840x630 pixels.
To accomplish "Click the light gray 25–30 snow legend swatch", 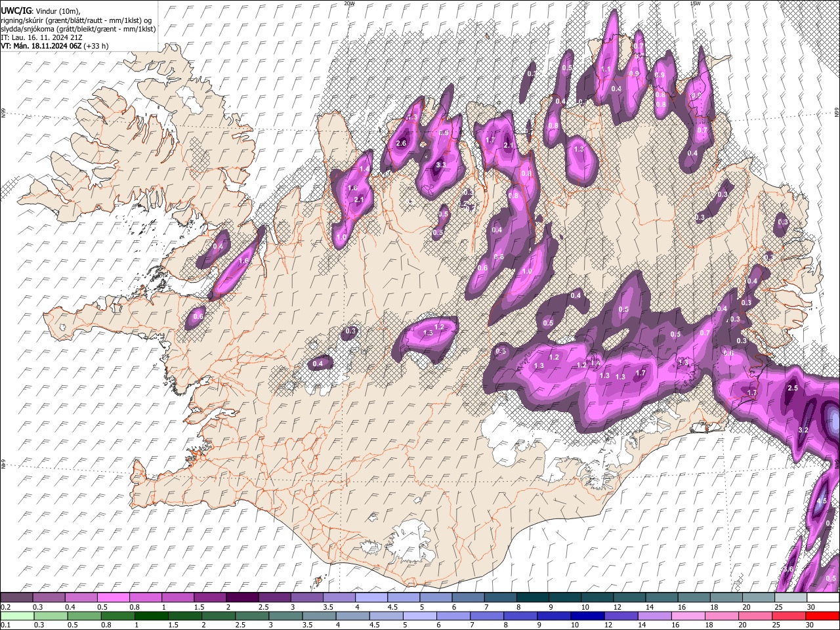I will 790,597.
